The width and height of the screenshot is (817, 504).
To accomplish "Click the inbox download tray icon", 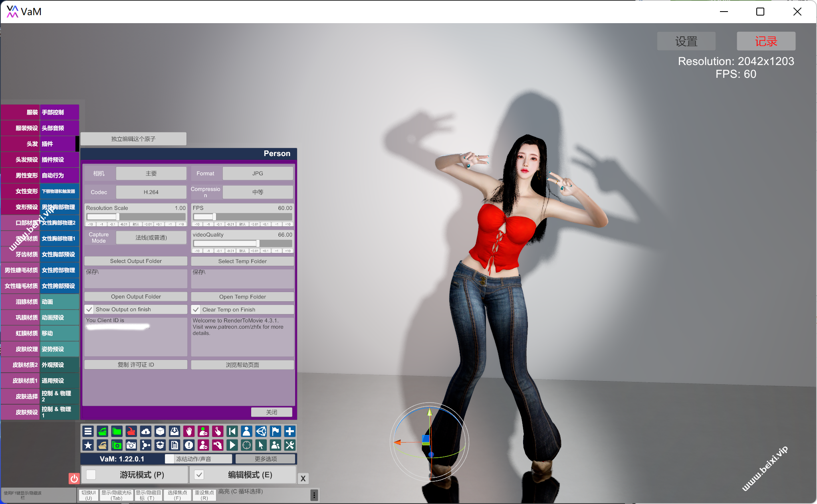I will 175,431.
